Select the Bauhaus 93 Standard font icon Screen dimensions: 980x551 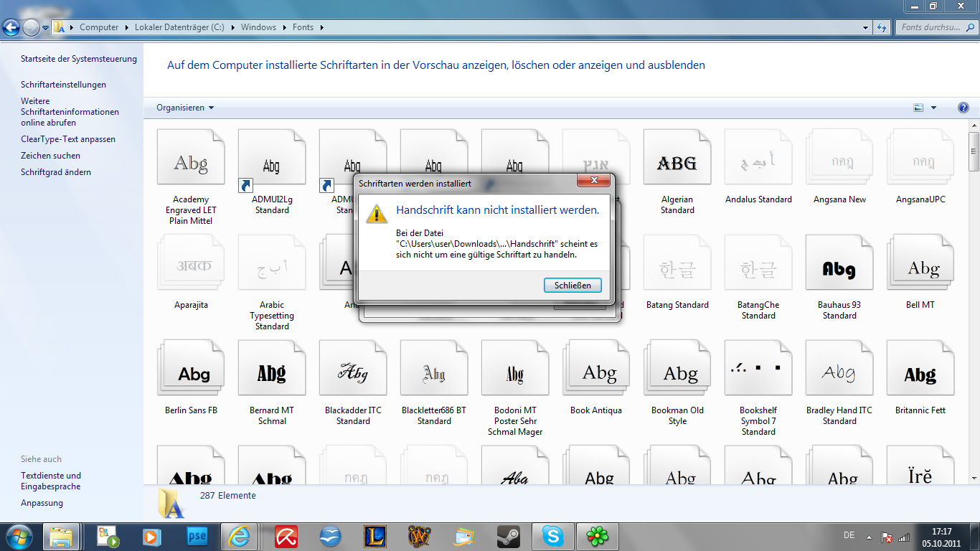pyautogui.click(x=839, y=269)
